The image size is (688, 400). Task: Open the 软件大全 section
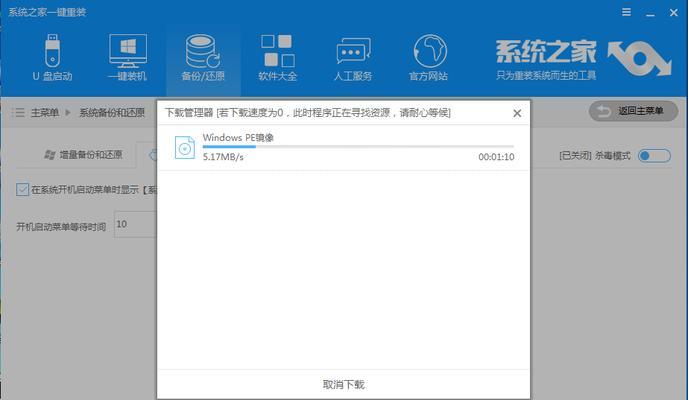pyautogui.click(x=278, y=58)
